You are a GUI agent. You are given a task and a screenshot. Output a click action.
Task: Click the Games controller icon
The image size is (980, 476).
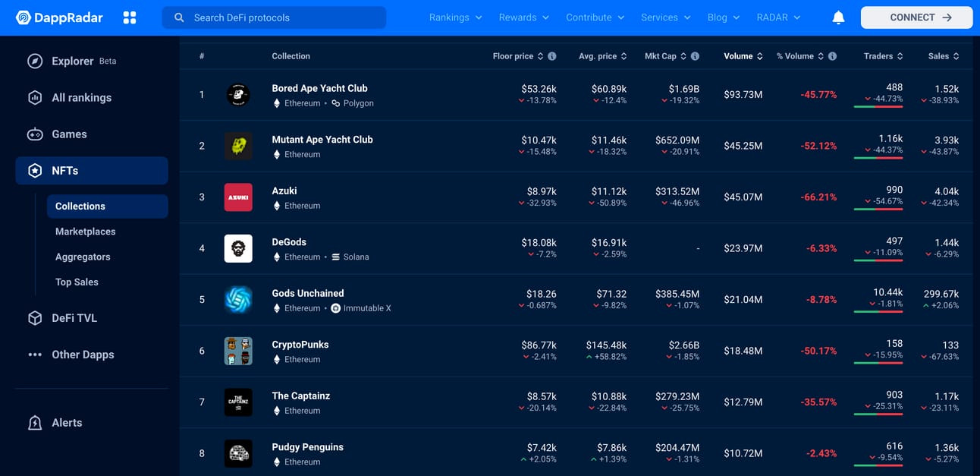point(35,134)
